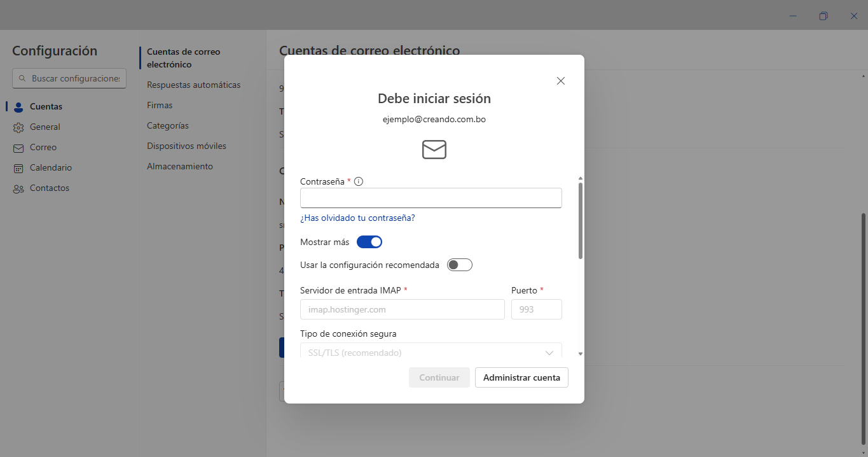
Task: Close the Debe iniciar sesión dialog
Action: (x=561, y=81)
